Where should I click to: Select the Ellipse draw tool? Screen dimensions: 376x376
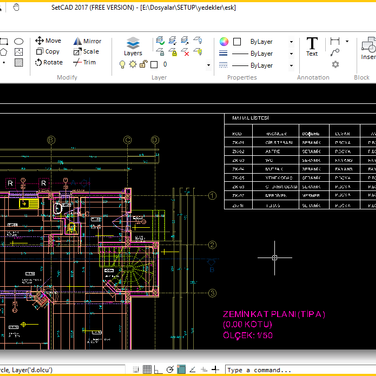[x=19, y=41]
